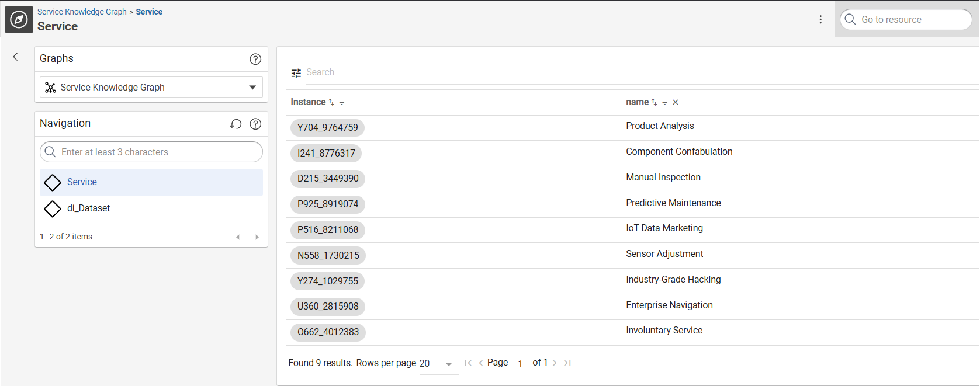Open instance Y704_9764759

coord(327,128)
